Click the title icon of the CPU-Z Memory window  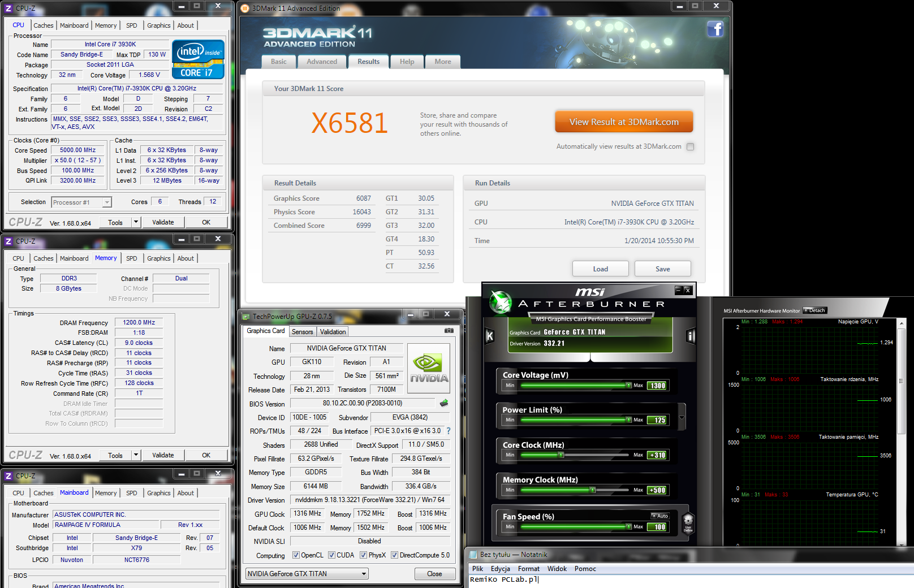(x=8, y=241)
